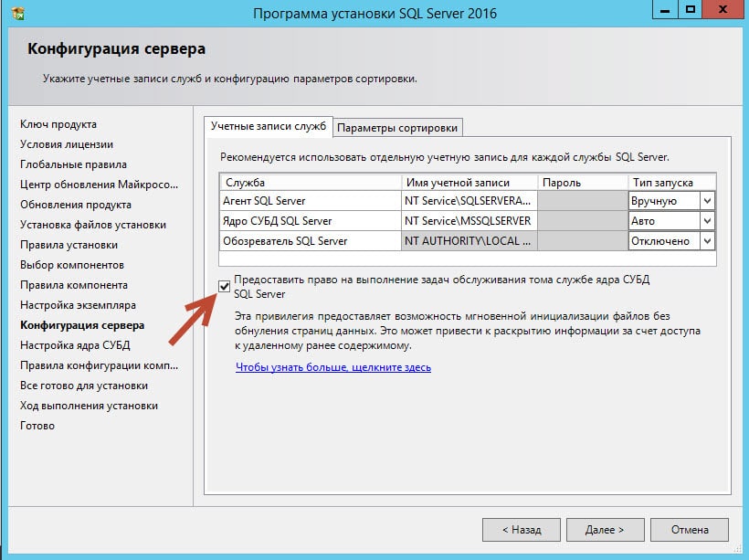Open startup type dropdown for SQL Server Browser
Image resolution: width=749 pixels, height=560 pixels.
(707, 241)
